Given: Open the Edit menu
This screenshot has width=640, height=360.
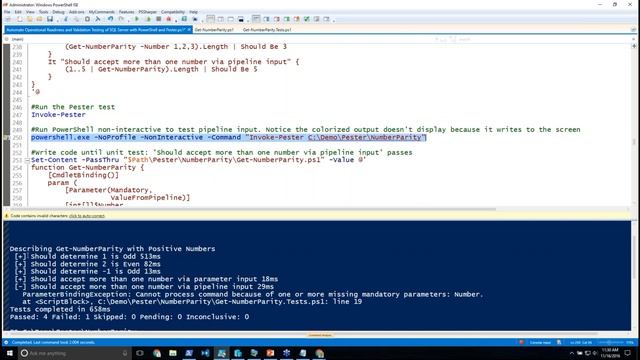Looking at the screenshot, I should [x=18, y=12].
